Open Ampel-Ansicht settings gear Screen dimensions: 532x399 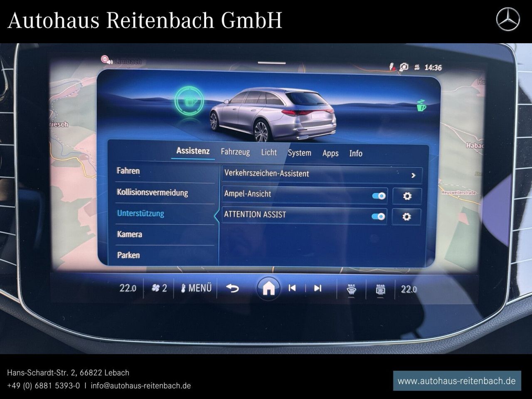pyautogui.click(x=407, y=196)
